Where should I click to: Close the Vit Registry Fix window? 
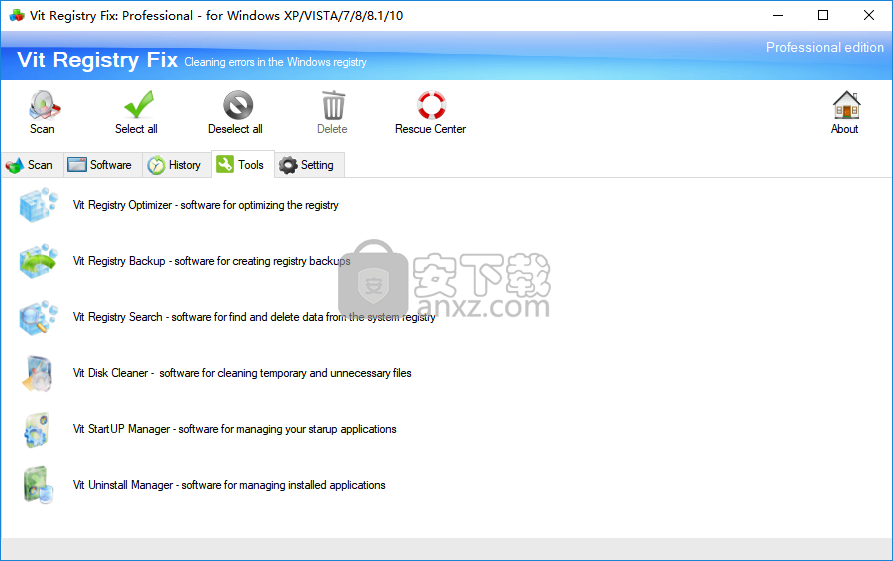click(x=869, y=15)
